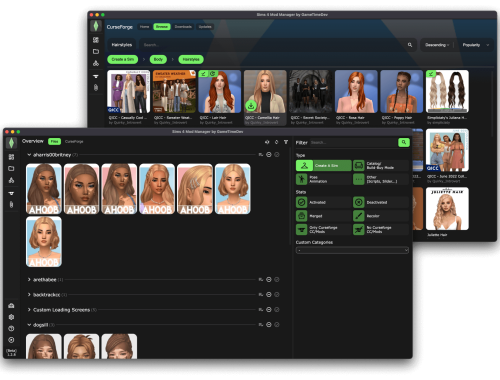Screen dimensions: 500x380
Task: Click the minus circle on arethabee row
Action: (269, 280)
